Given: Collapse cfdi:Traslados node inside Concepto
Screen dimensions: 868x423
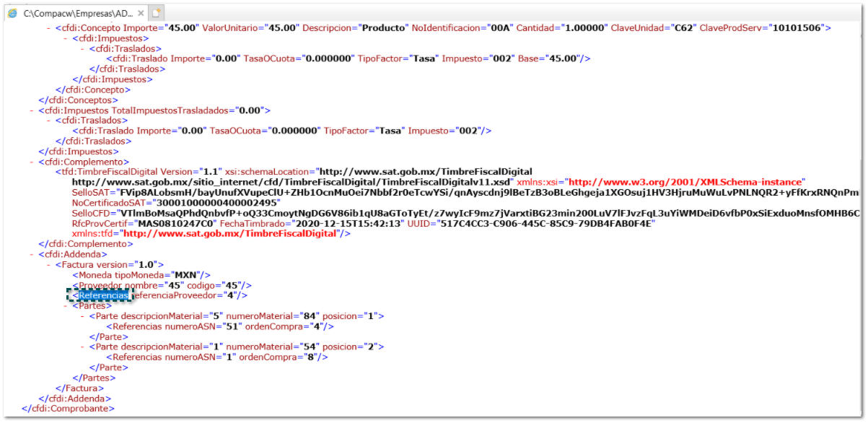Looking at the screenshot, I should (84, 48).
